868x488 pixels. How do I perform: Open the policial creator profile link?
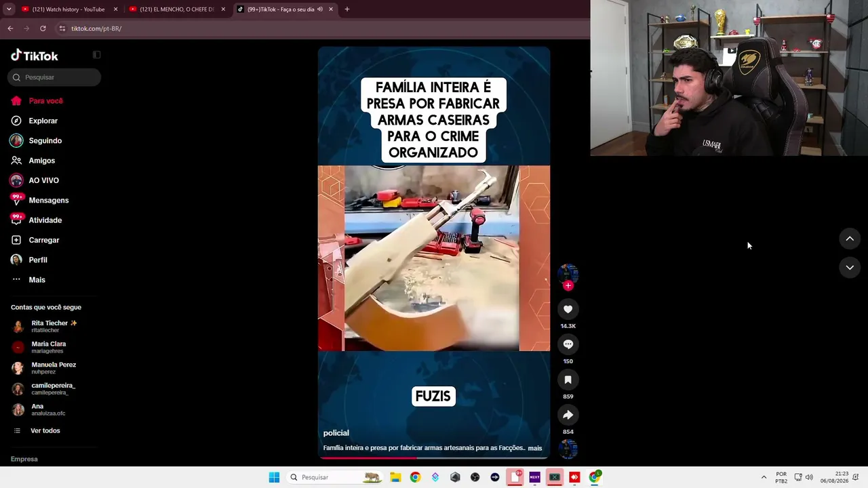pyautogui.click(x=336, y=432)
